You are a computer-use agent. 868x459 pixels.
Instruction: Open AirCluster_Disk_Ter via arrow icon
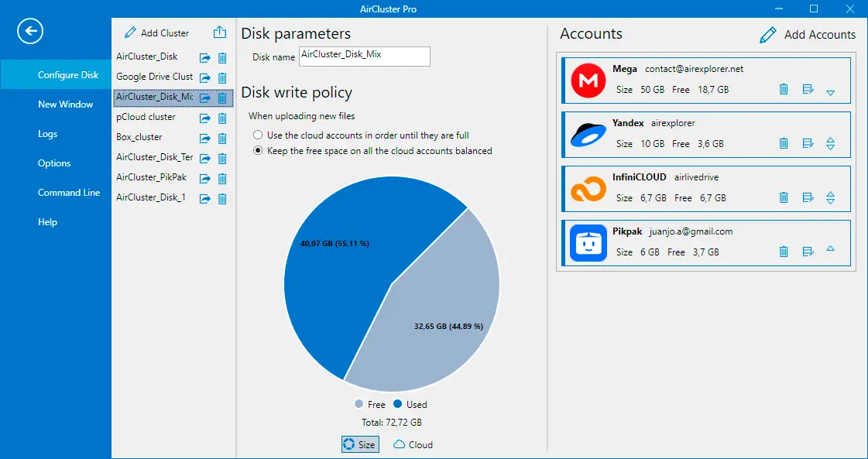pyautogui.click(x=205, y=159)
